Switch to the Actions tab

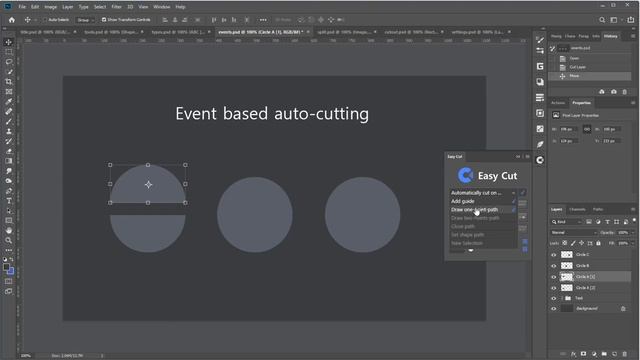pos(558,103)
